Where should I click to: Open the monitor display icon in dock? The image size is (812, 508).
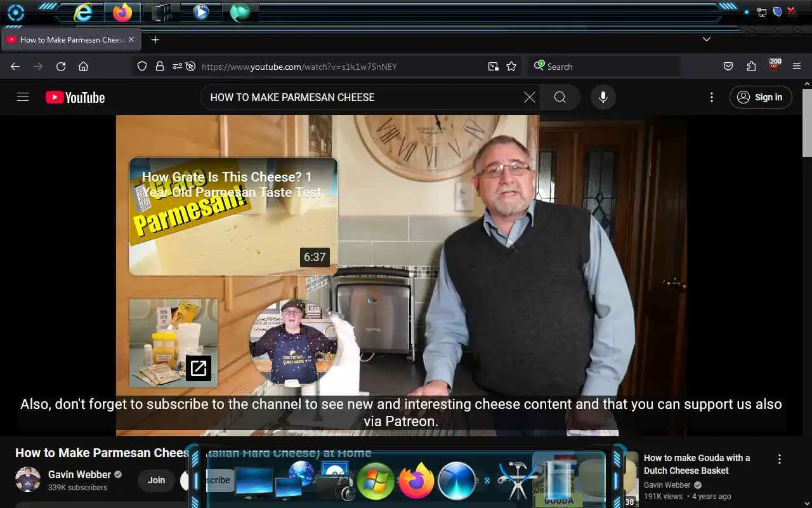click(x=254, y=483)
